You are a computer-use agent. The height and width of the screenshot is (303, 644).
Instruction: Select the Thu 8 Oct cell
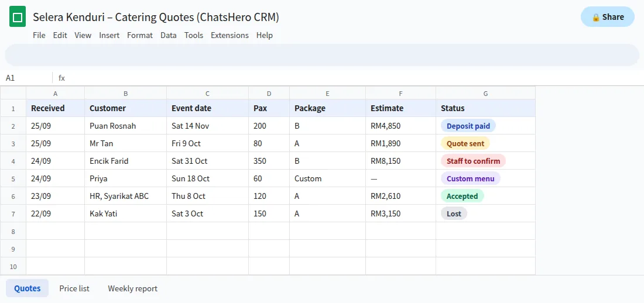pyautogui.click(x=207, y=197)
